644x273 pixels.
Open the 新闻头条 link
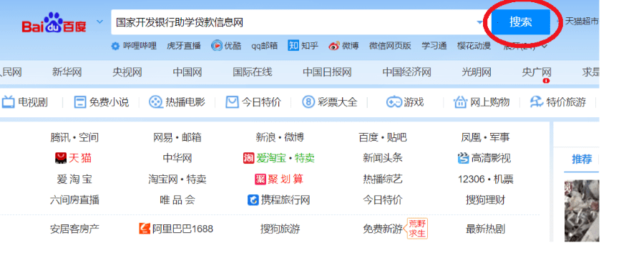point(382,158)
